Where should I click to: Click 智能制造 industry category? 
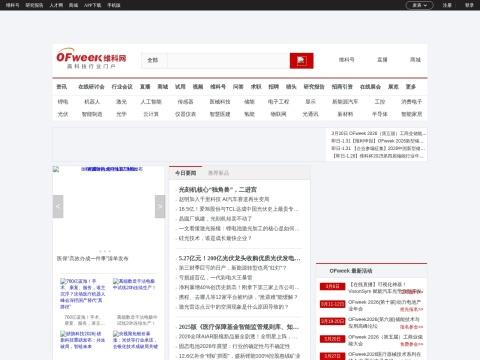pyautogui.click(x=92, y=114)
